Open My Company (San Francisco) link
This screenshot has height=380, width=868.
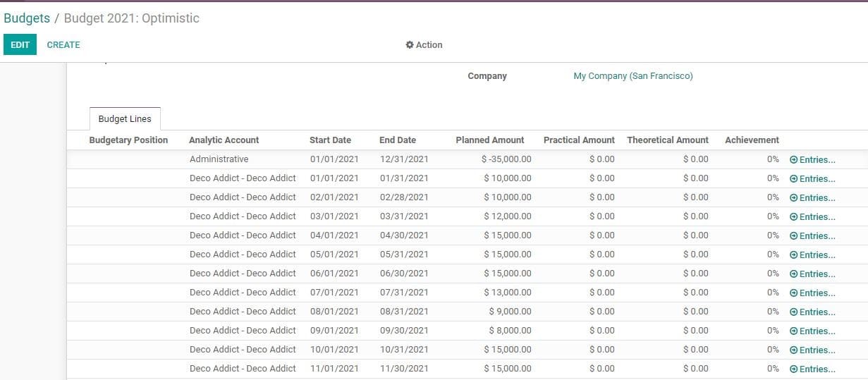632,76
